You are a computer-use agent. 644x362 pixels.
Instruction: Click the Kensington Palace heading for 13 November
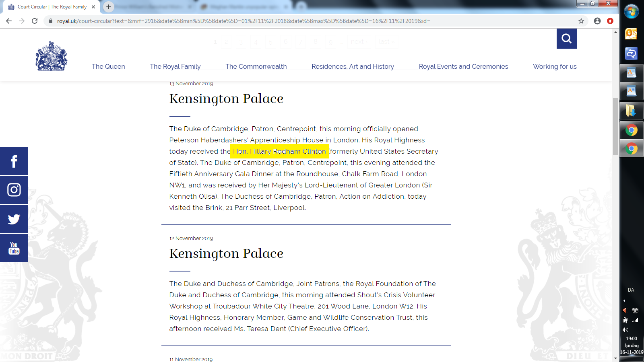click(226, 99)
